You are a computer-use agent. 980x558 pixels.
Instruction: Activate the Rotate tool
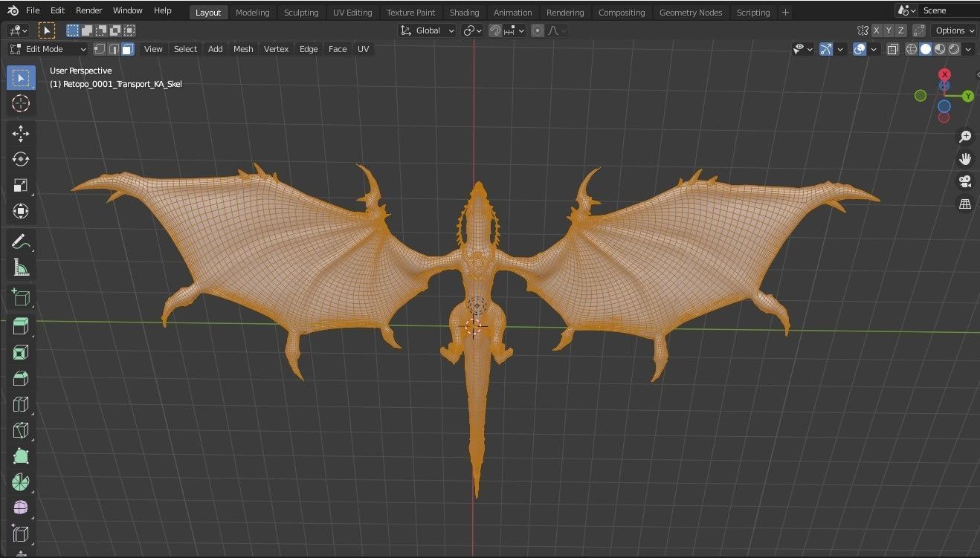21,159
